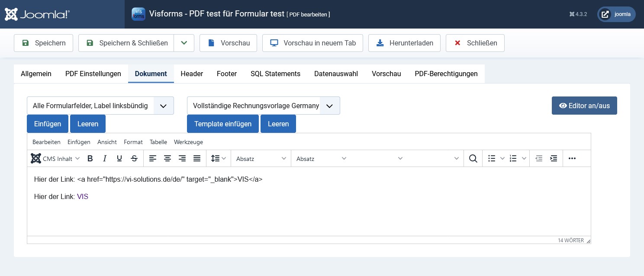This screenshot has width=644, height=276.
Task: Open the Alle Formularfelder select box
Action: [100, 106]
